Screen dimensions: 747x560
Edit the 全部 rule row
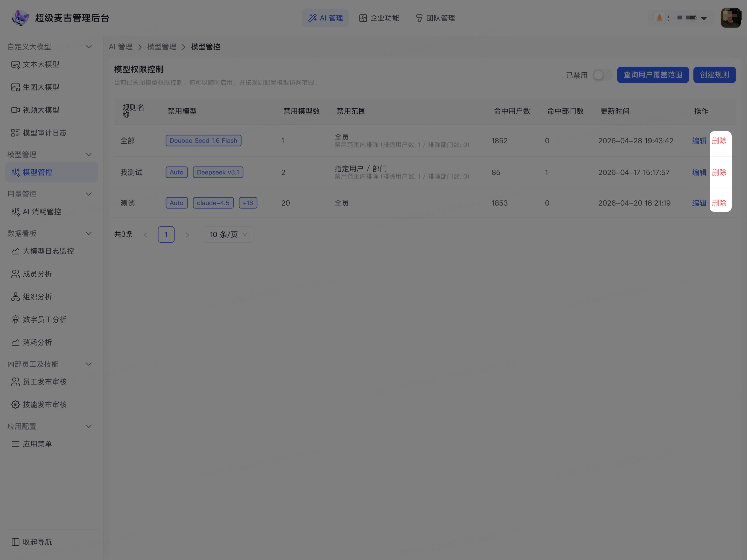pos(699,141)
